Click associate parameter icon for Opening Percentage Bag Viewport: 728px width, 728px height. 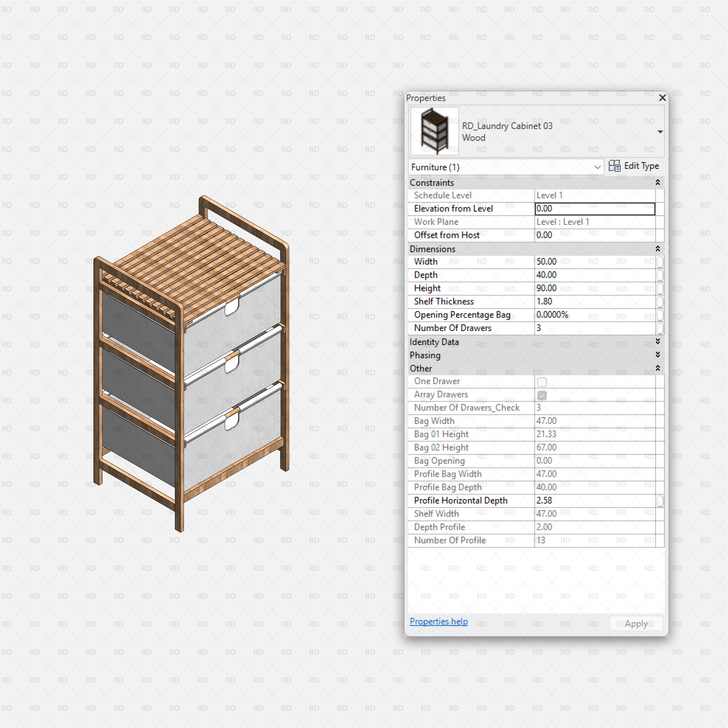point(660,315)
